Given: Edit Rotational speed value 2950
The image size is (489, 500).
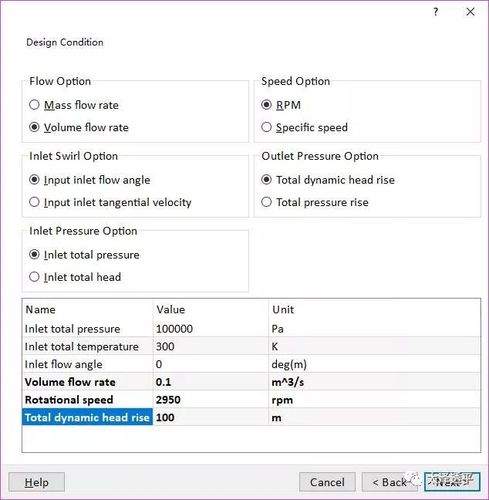Looking at the screenshot, I should click(x=211, y=400).
